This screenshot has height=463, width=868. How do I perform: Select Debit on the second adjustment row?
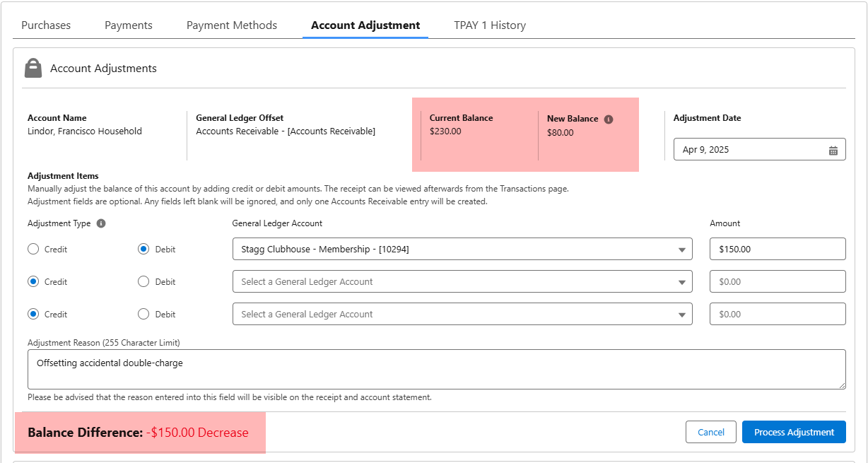(143, 281)
